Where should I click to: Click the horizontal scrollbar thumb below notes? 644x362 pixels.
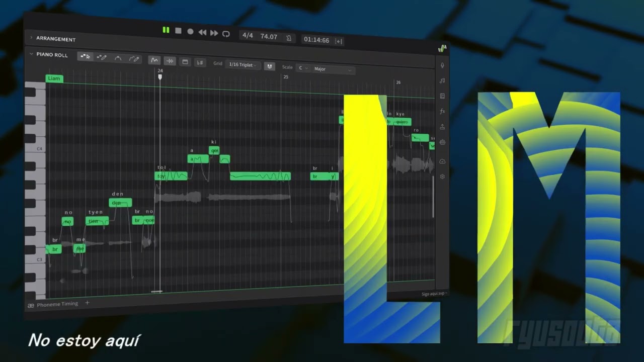click(x=157, y=291)
